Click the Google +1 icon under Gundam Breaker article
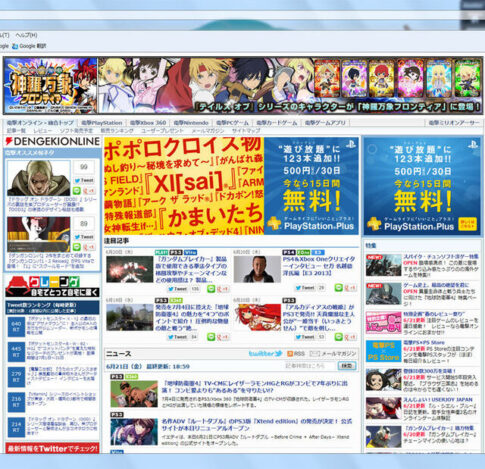This screenshot has width=485, height=469. 223,289
